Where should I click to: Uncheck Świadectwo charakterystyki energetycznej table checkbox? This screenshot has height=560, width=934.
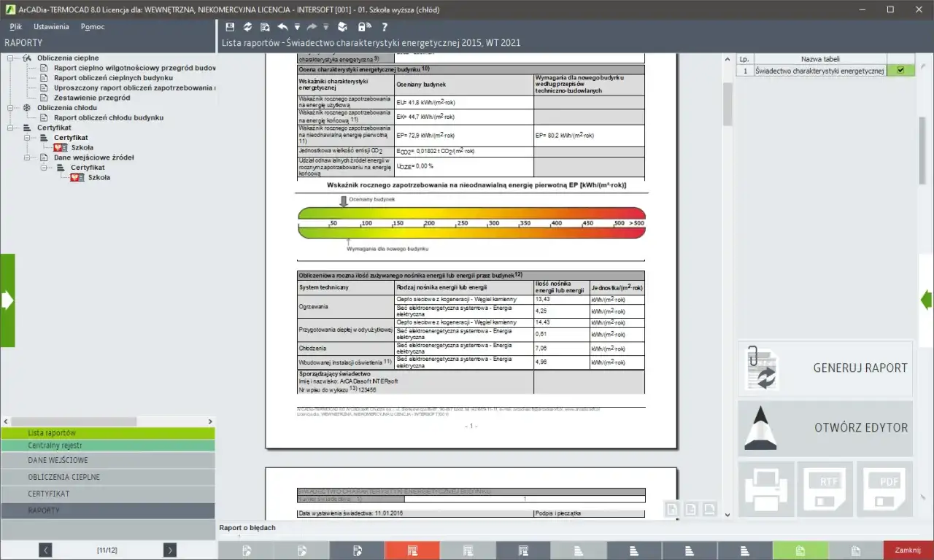(x=900, y=71)
